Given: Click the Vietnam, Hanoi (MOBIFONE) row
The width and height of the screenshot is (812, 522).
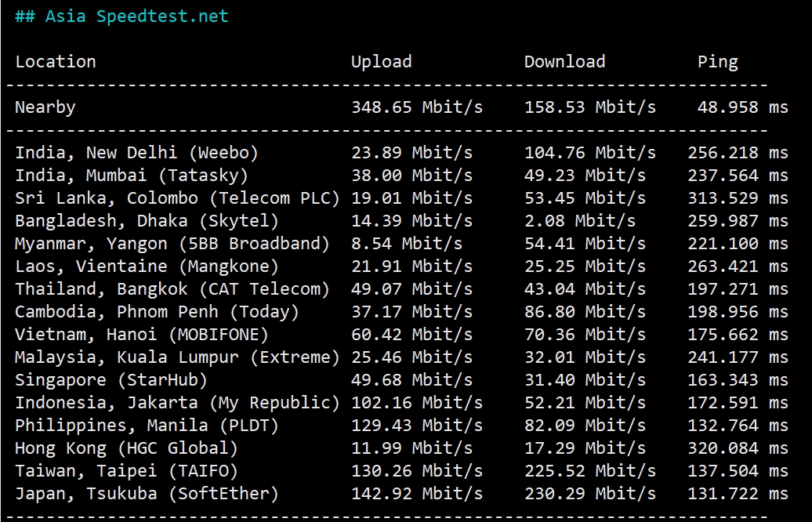Looking at the screenshot, I should 142,335.
